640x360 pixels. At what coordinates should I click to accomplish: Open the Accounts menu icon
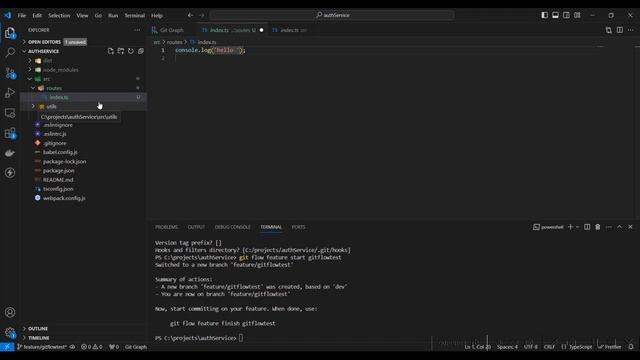tap(10, 313)
